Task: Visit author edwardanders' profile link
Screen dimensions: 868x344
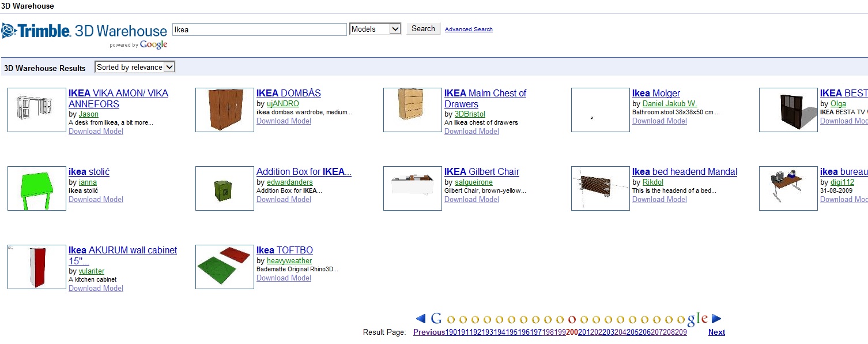Action: coord(290,182)
